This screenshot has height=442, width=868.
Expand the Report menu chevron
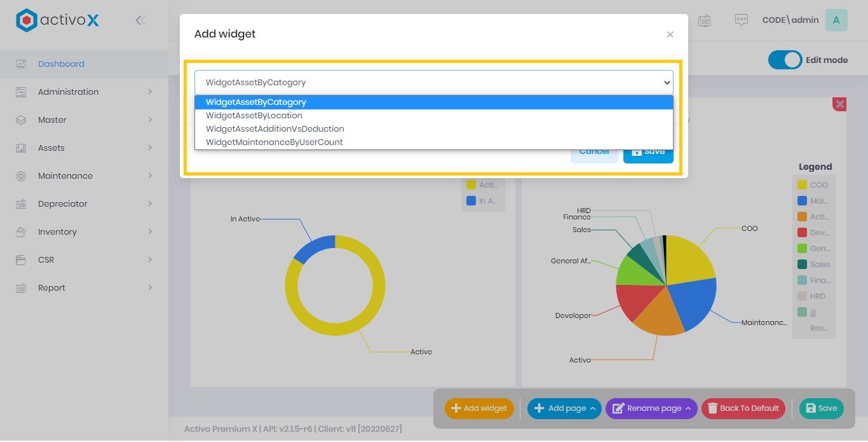(x=150, y=288)
